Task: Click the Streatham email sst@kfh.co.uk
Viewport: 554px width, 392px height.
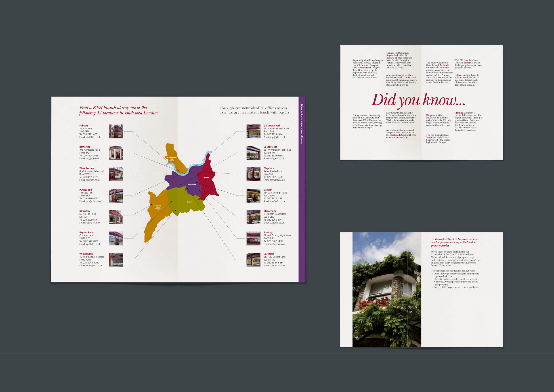Action: pos(277,223)
